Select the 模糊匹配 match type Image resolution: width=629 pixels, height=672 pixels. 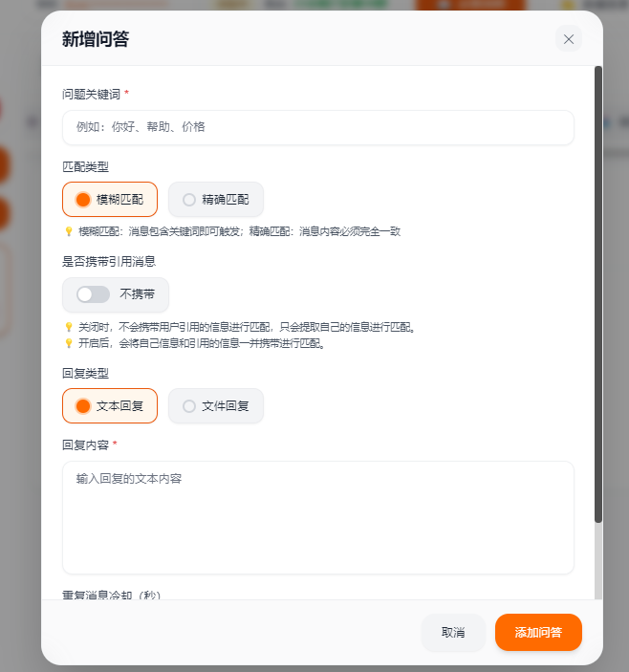coord(110,200)
